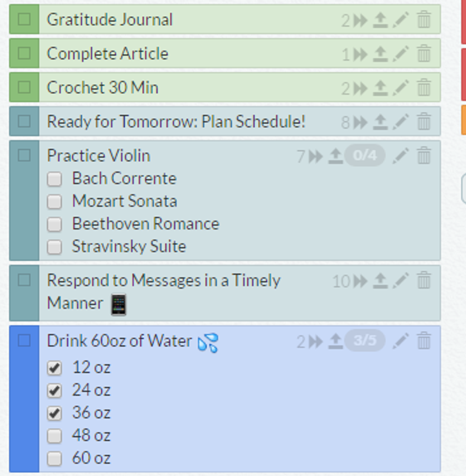Viewport: 466px width, 476px height.
Task: Select the Mozart Sonata checklist label
Action: [x=125, y=201]
